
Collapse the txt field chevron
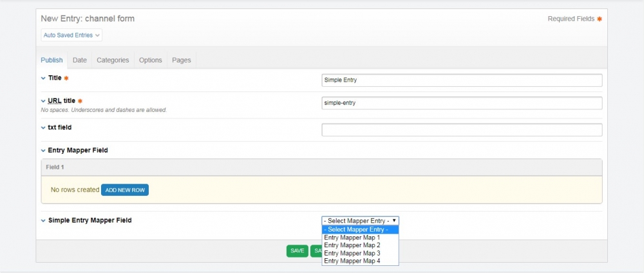click(x=43, y=127)
